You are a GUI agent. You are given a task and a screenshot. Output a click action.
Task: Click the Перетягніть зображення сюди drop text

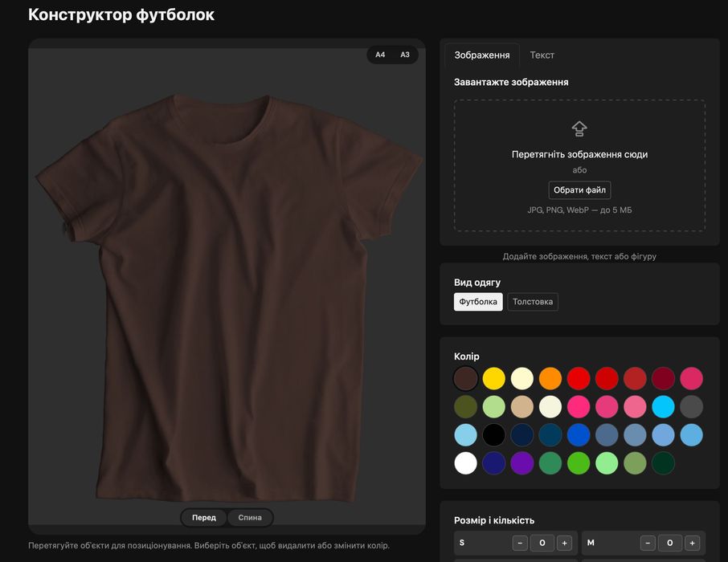[579, 154]
